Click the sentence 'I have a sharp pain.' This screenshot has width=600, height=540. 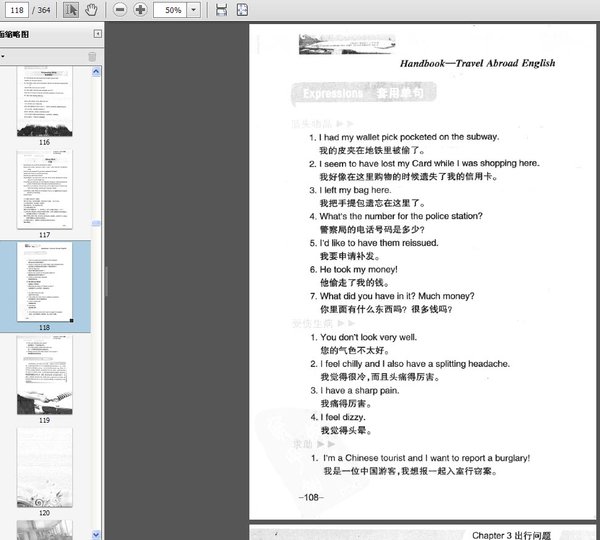click(x=360, y=391)
